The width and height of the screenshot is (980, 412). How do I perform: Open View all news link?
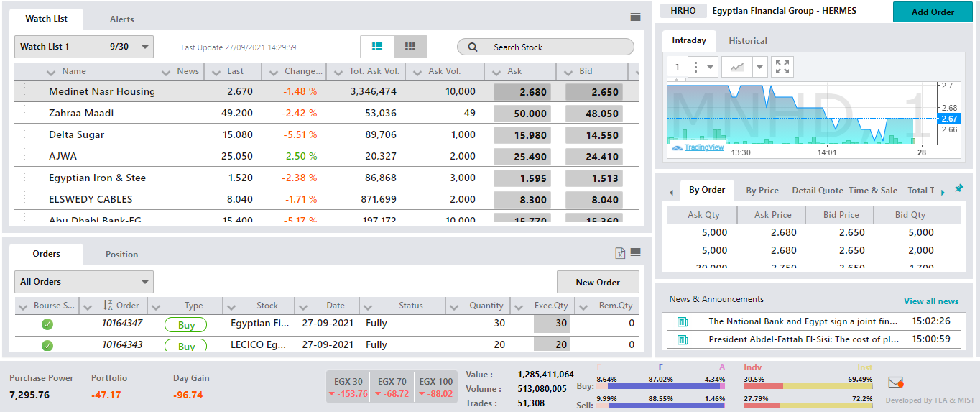tap(931, 301)
